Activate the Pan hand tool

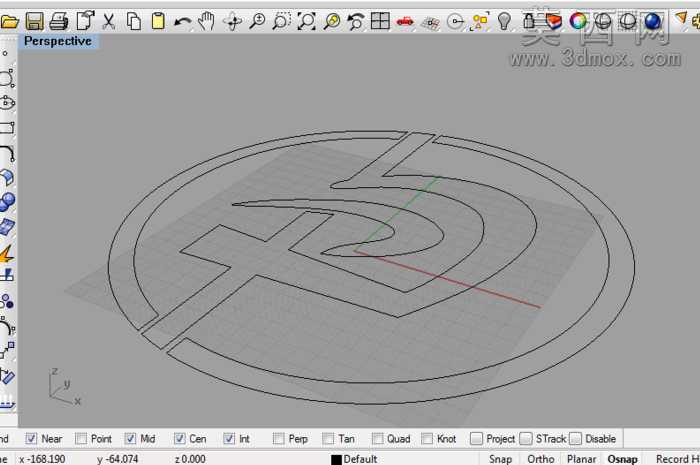(x=206, y=21)
